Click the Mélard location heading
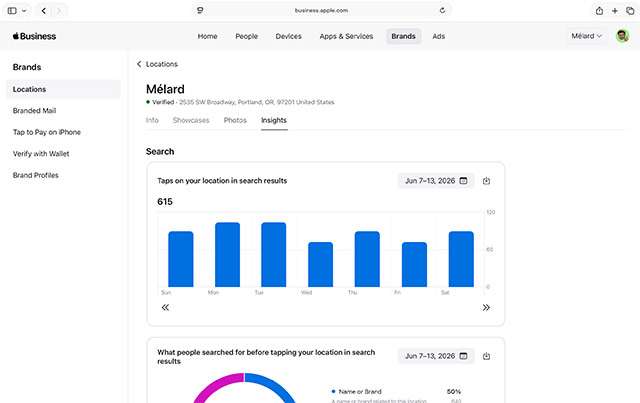The image size is (640, 403). tap(165, 89)
